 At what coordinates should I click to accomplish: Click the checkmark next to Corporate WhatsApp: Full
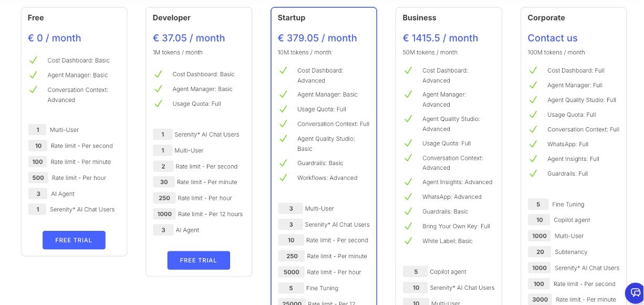click(533, 144)
